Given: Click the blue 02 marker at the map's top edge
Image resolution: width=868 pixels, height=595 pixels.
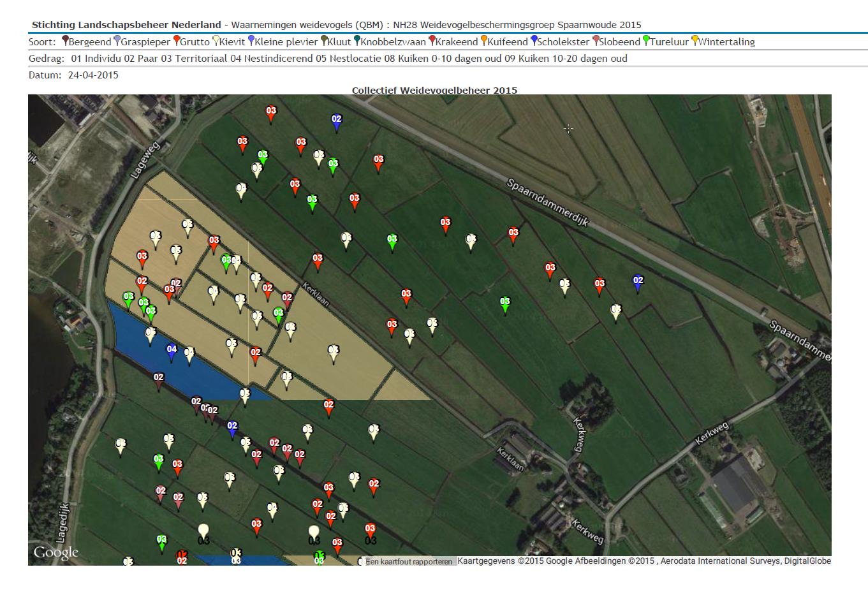Looking at the screenshot, I should pyautogui.click(x=336, y=122).
